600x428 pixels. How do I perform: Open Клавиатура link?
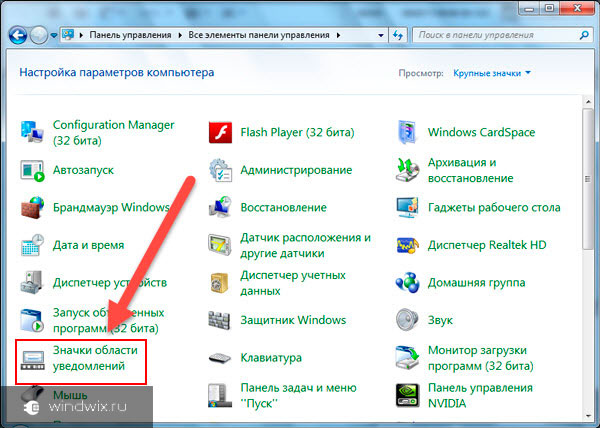[271, 358]
